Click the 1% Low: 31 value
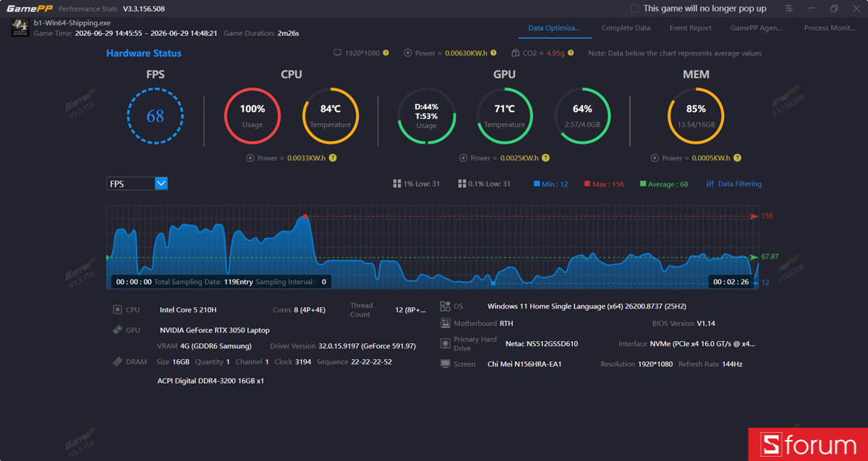Viewport: 868px width, 461px height. [x=422, y=184]
